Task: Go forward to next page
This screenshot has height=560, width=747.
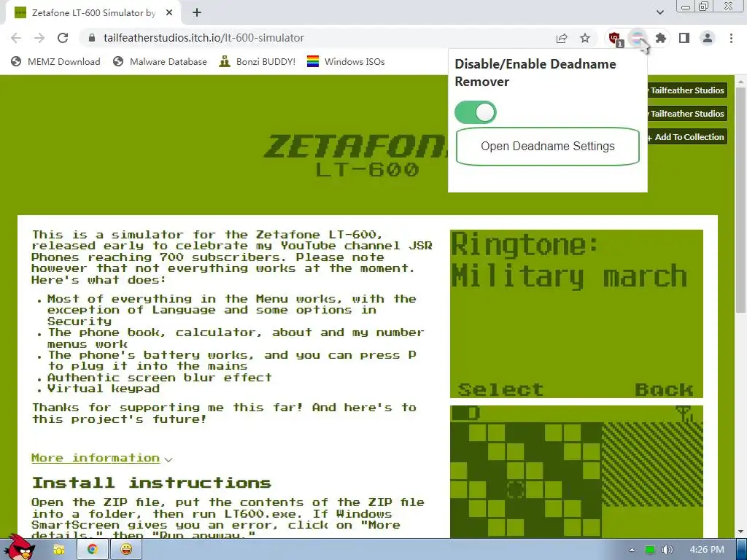Action: coord(39,38)
